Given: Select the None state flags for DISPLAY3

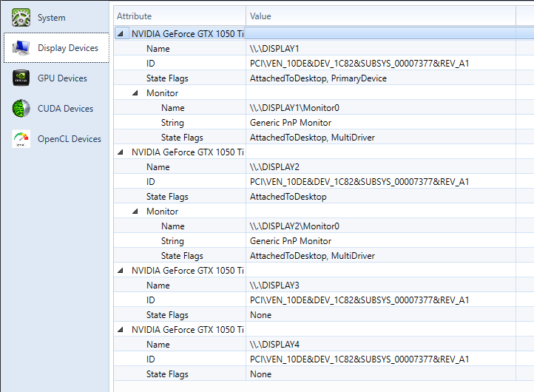Looking at the screenshot, I should click(261, 315).
